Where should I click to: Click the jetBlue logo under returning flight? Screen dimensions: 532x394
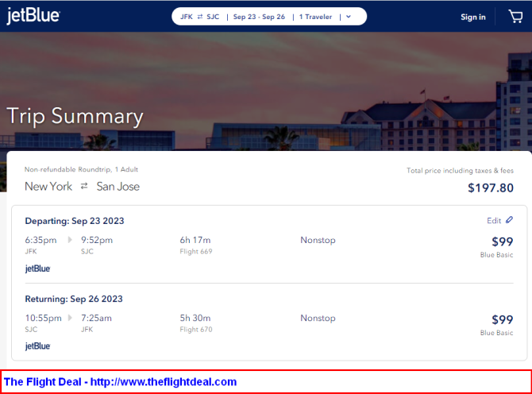tap(37, 346)
